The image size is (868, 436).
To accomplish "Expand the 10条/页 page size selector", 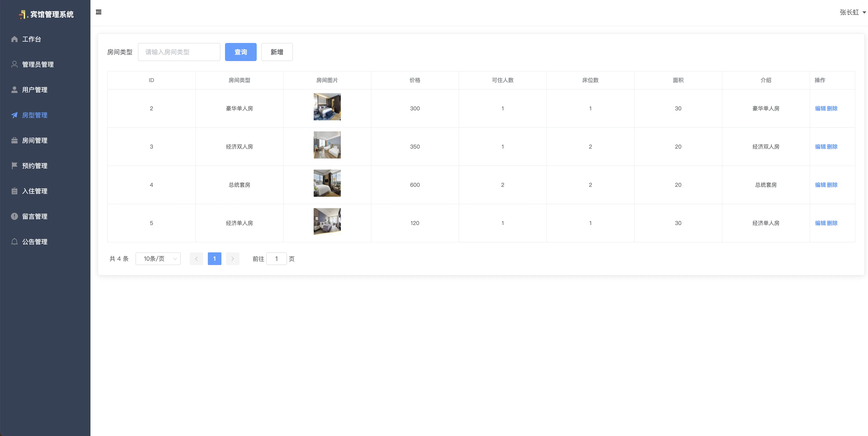I will [158, 259].
